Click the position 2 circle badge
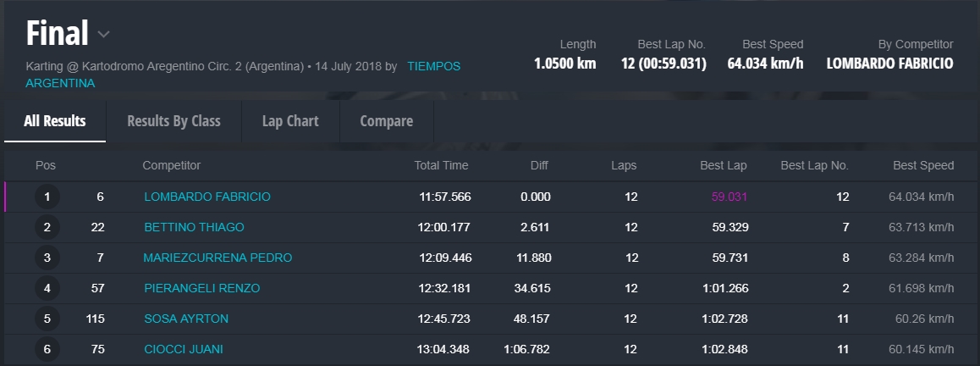The width and height of the screenshot is (980, 366). click(47, 228)
